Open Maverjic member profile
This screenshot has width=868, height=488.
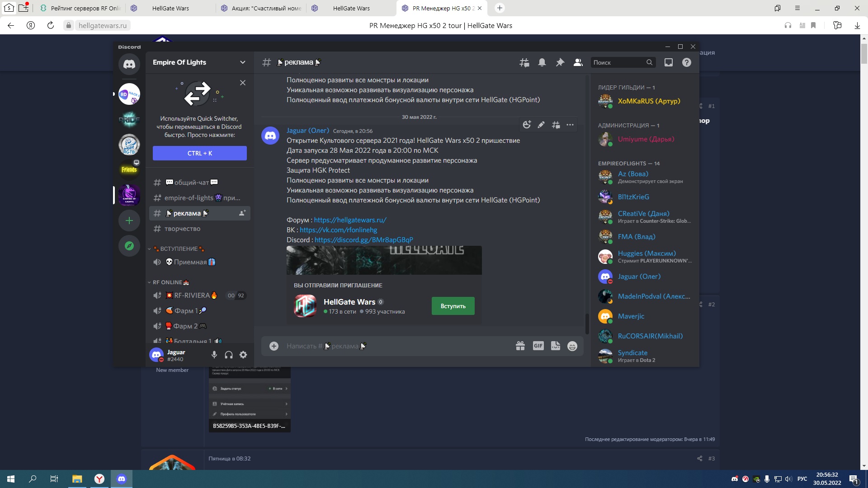645,316
